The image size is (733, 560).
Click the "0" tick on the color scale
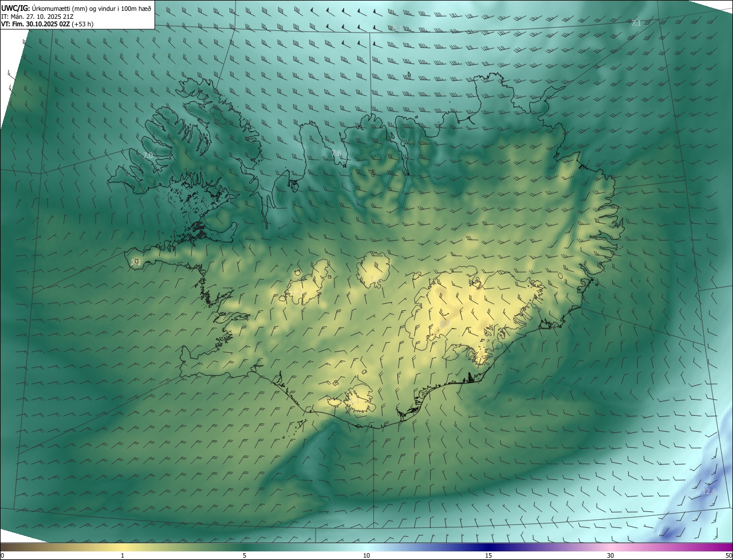coord(2,555)
